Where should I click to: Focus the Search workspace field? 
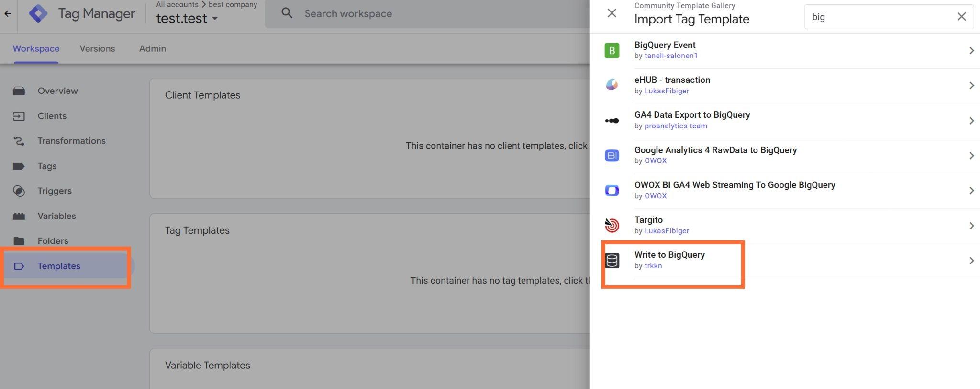[427, 14]
